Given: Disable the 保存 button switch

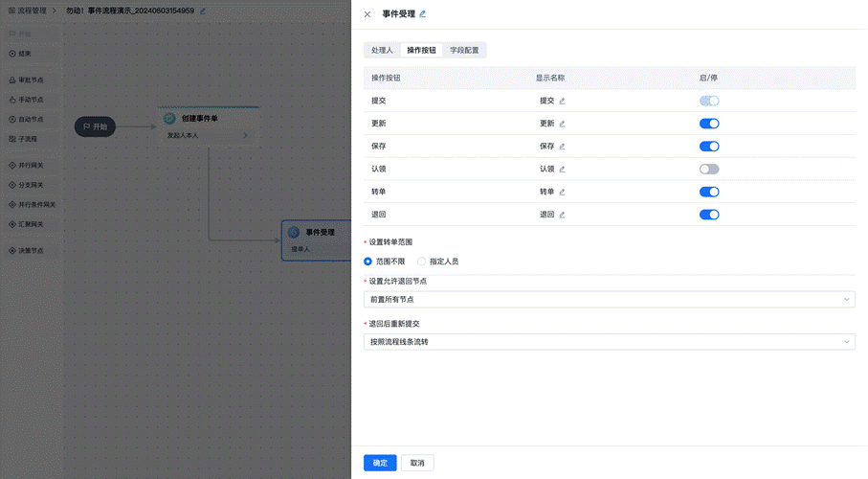Looking at the screenshot, I should tap(709, 147).
